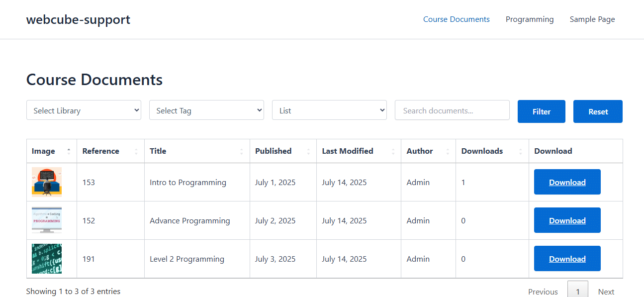Viewport: 644px width, 297px height.
Task: Open the Select Library dropdown
Action: pyautogui.click(x=84, y=110)
